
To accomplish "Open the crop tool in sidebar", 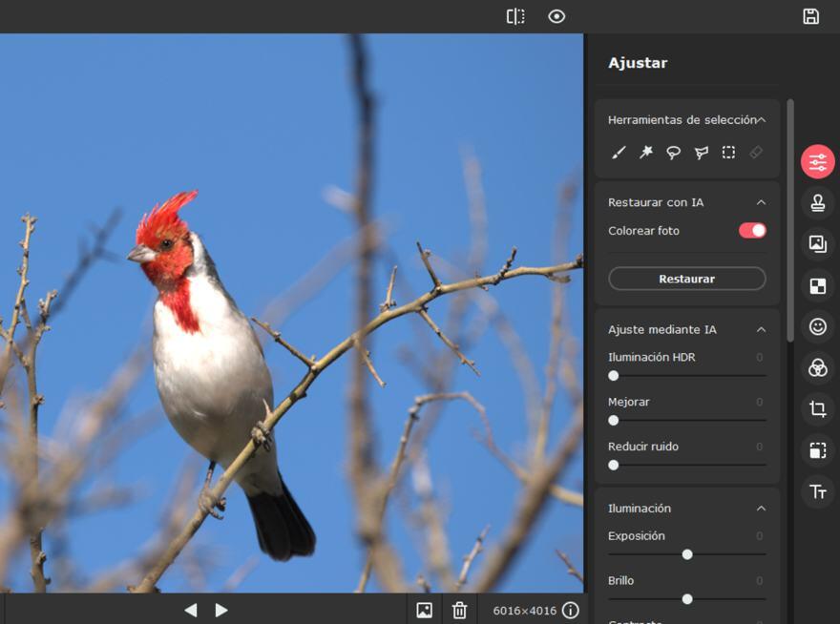I will pos(817,409).
